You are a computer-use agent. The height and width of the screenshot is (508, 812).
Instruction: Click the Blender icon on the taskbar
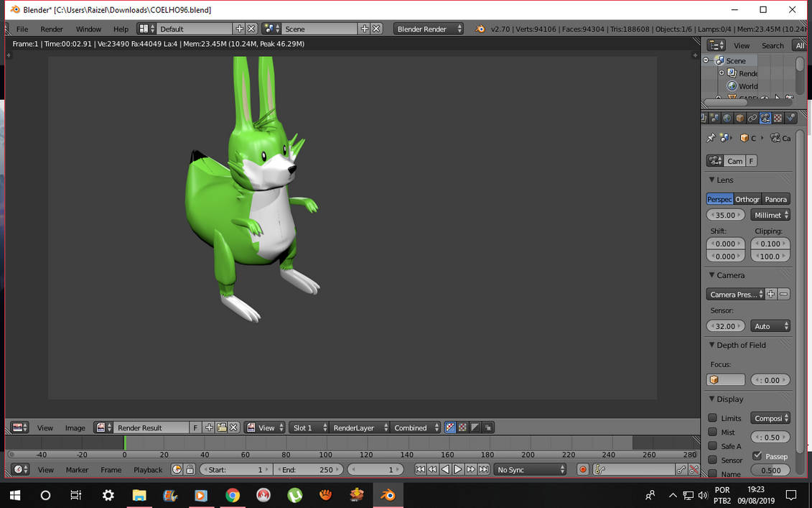coord(388,495)
